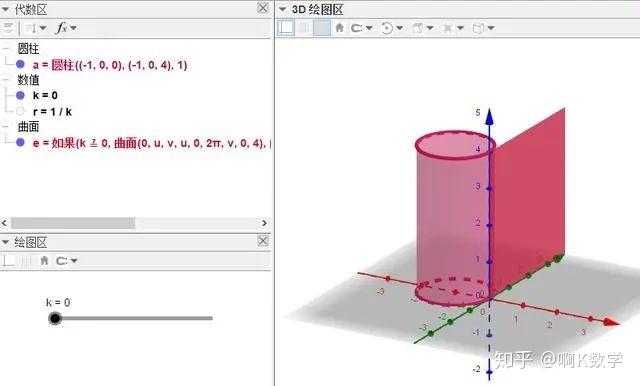This screenshot has width=640, height=386.
Task: Select the k = 0 algebra entry
Action: pyautogui.click(x=45, y=95)
